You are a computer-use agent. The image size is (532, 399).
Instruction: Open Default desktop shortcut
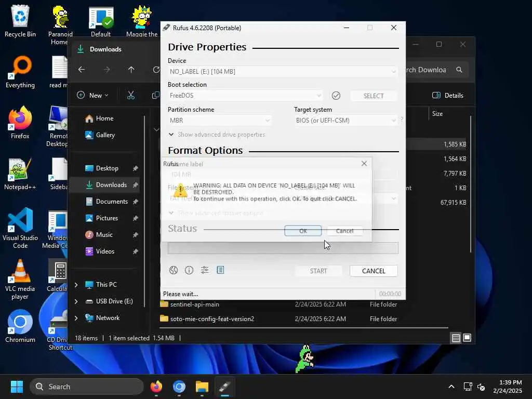click(101, 21)
